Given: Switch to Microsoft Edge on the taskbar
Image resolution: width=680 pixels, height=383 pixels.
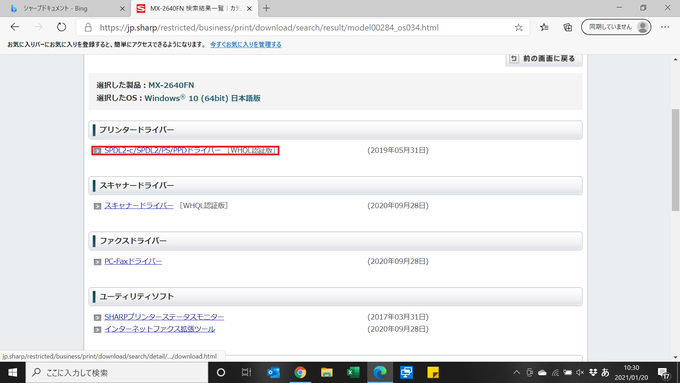Looking at the screenshot, I should (380, 373).
